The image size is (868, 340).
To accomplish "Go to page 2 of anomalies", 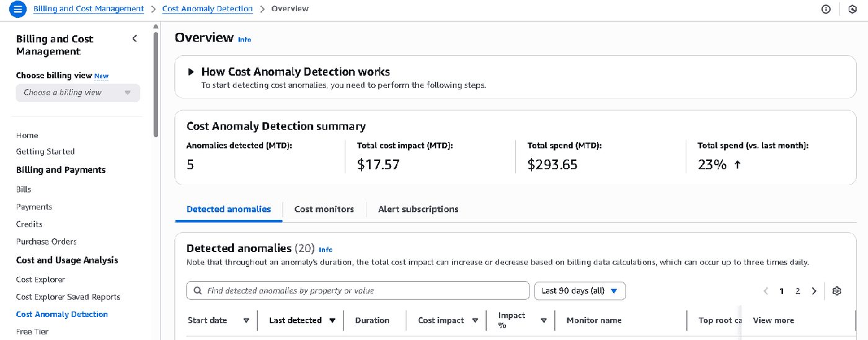I will [798, 291].
